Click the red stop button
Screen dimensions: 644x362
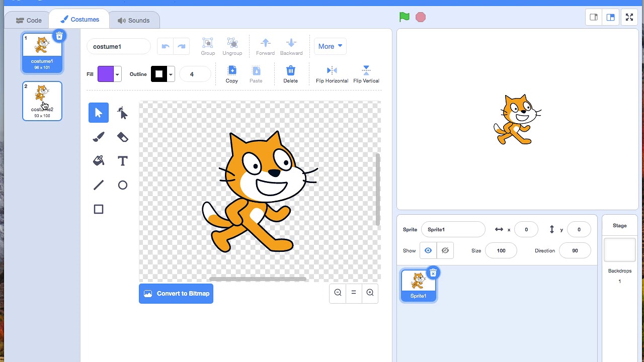click(421, 17)
